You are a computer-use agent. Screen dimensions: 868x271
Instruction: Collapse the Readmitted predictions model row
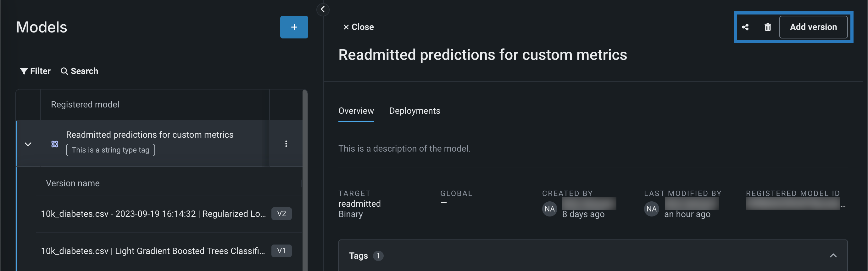pyautogui.click(x=28, y=144)
